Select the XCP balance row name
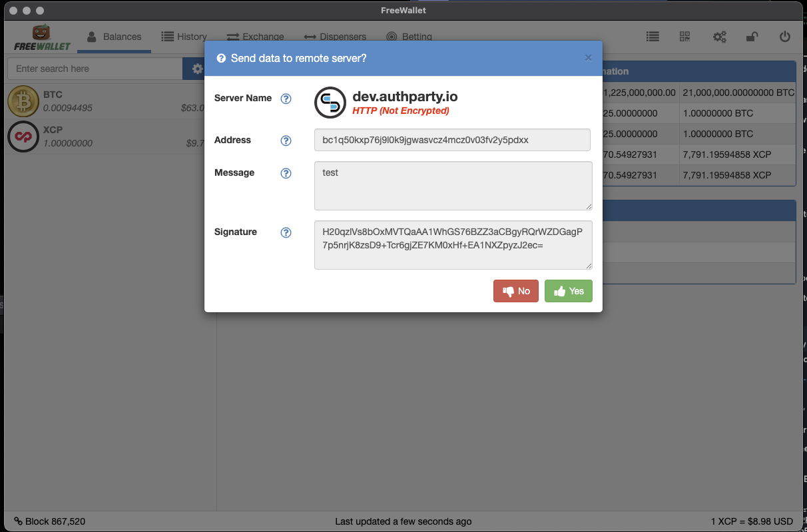807x532 pixels. tap(53, 130)
